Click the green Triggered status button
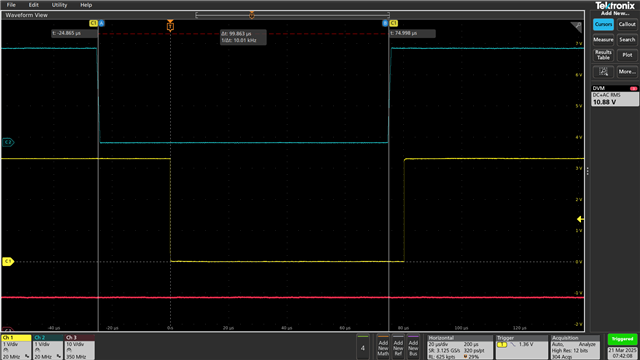This screenshot has width=640, height=360. click(622, 339)
